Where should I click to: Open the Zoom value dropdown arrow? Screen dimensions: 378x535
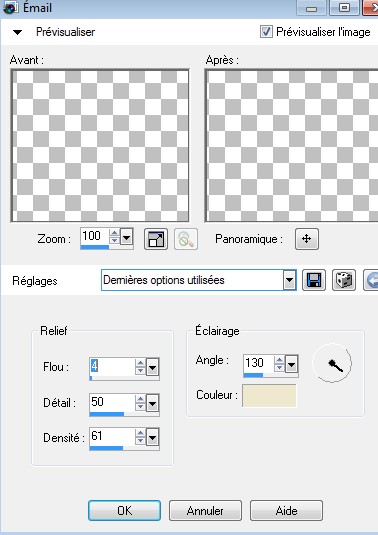coord(127,237)
